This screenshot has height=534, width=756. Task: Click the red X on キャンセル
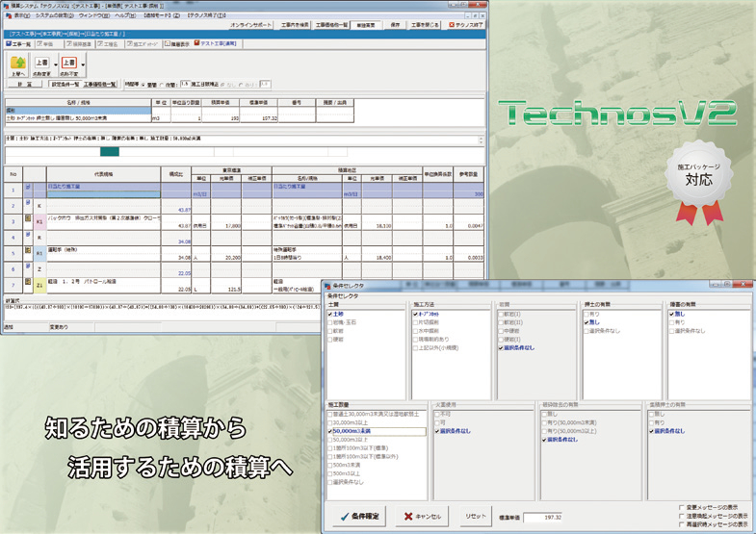click(408, 516)
